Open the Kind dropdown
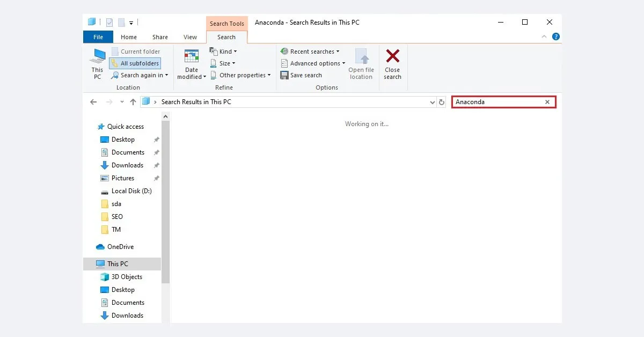 [223, 51]
